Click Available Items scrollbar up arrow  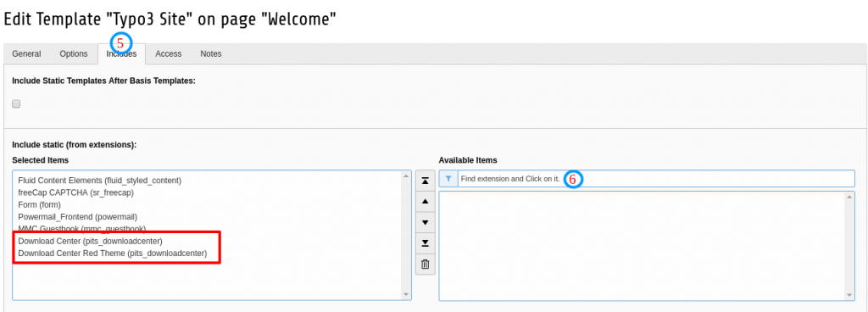point(849,197)
